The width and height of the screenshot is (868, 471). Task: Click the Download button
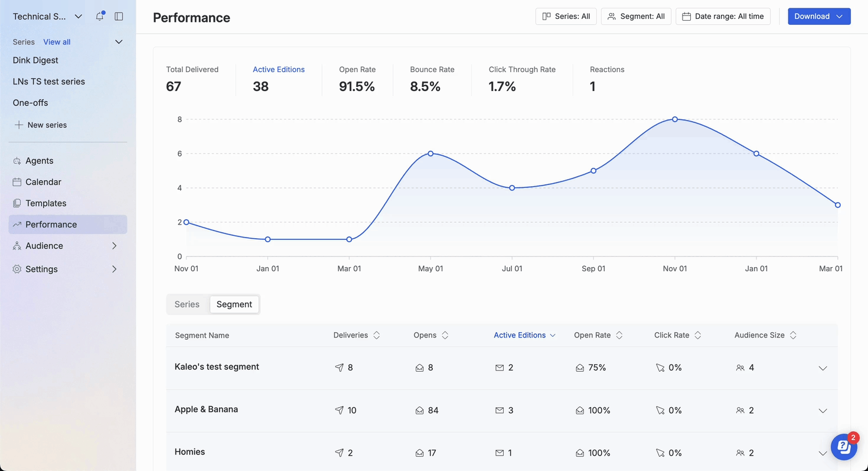(818, 17)
